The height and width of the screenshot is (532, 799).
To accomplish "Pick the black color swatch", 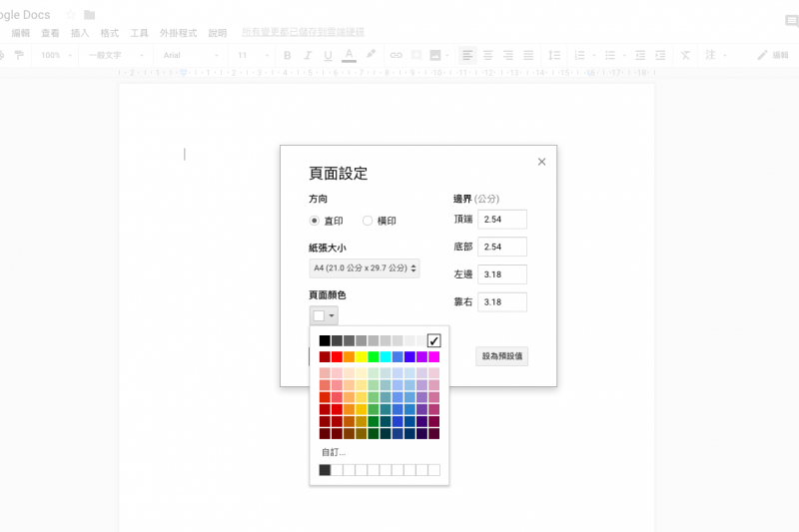I will (325, 340).
